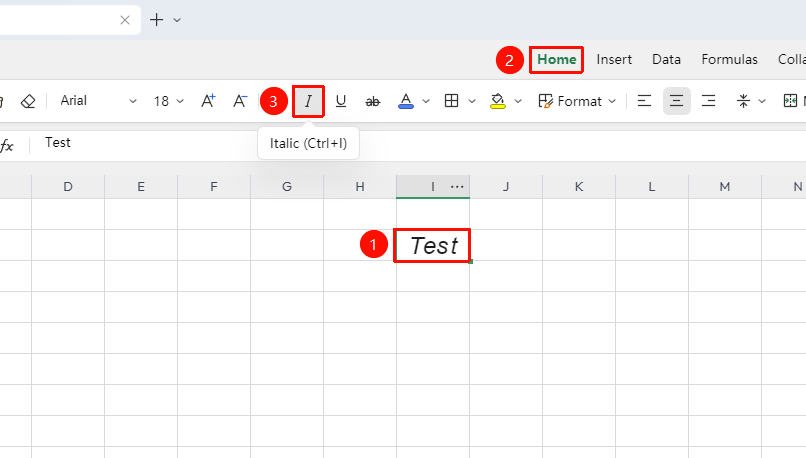Expand the borders dropdown arrow

[x=472, y=101]
